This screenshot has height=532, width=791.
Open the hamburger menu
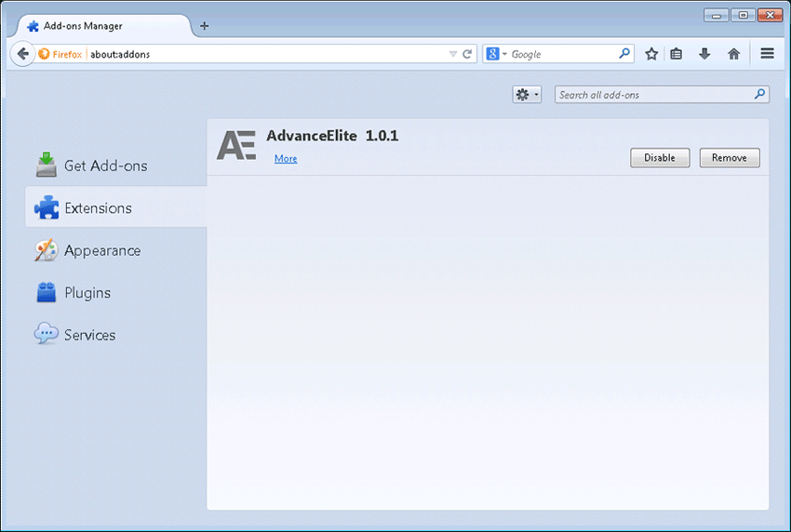pos(767,54)
